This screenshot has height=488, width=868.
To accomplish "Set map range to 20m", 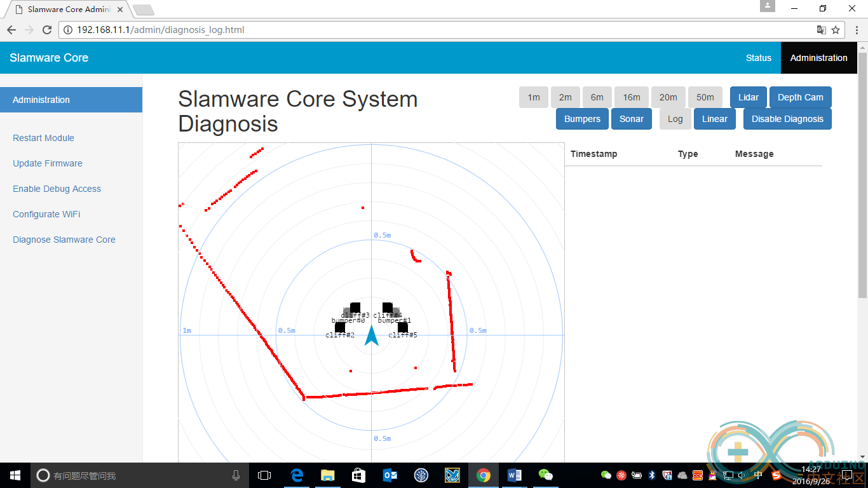I will pos(668,97).
